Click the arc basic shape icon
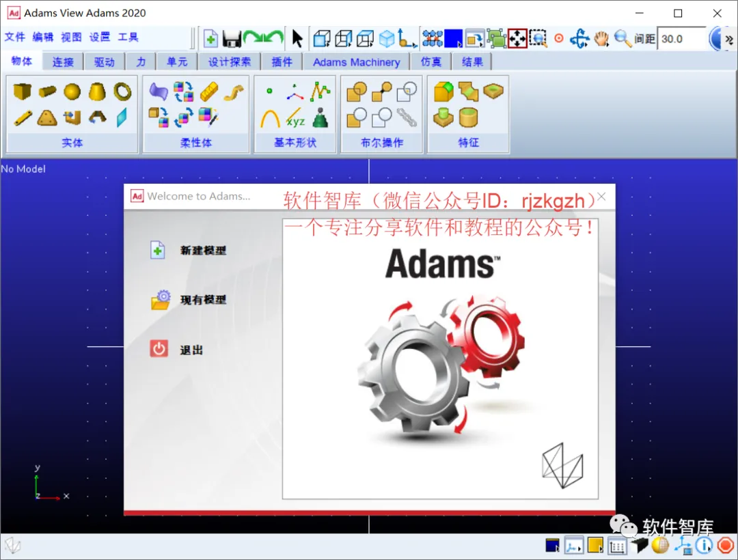 pyautogui.click(x=270, y=119)
